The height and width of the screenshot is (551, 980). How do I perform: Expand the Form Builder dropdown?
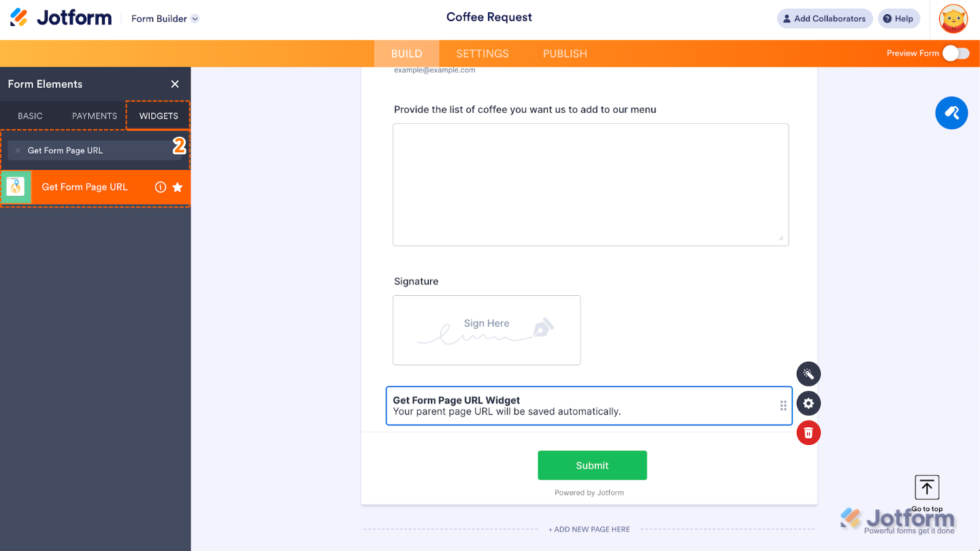163,18
